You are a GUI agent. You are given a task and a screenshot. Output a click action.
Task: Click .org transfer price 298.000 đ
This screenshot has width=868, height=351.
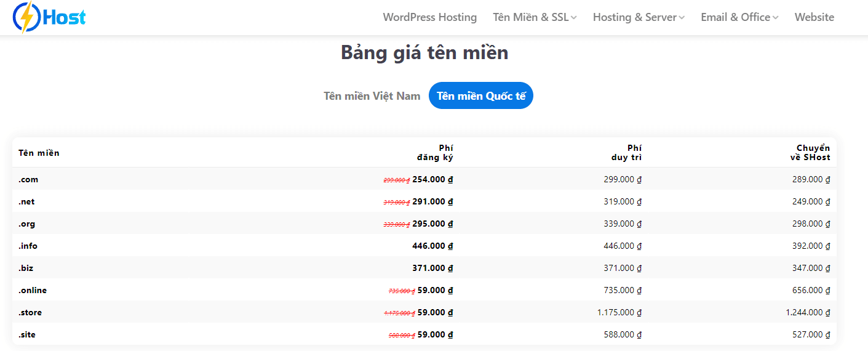click(811, 224)
